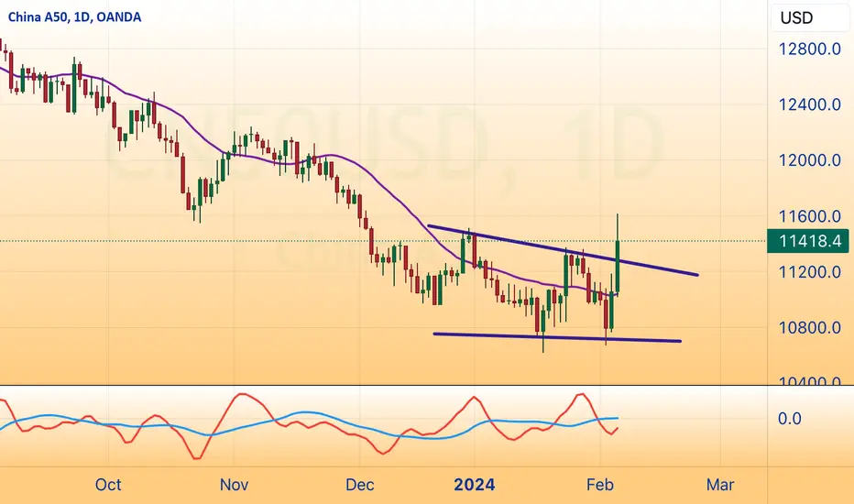The image size is (854, 504).
Task: Click the Dec label on time axis
Action: pyautogui.click(x=359, y=485)
